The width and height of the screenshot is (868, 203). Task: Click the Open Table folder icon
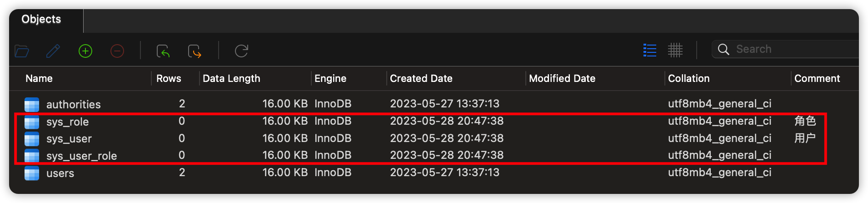(x=21, y=51)
